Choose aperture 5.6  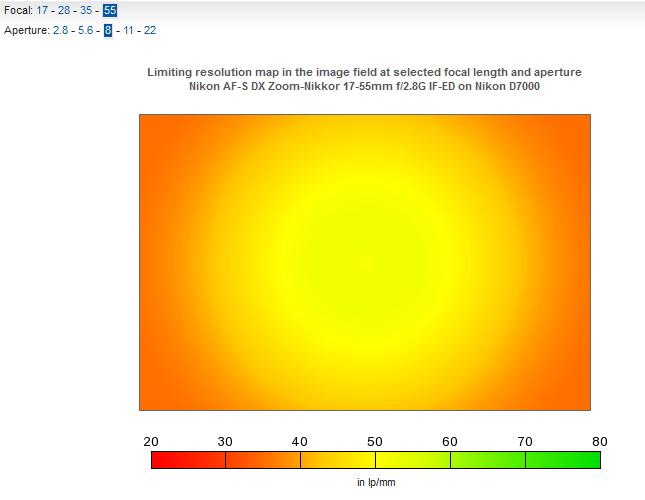(86, 30)
